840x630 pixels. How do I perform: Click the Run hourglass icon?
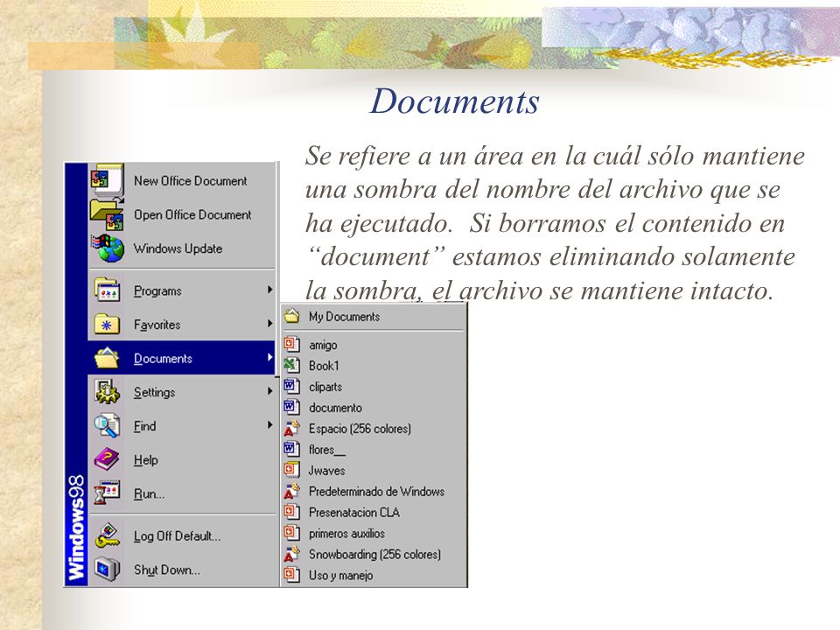pos(107,493)
